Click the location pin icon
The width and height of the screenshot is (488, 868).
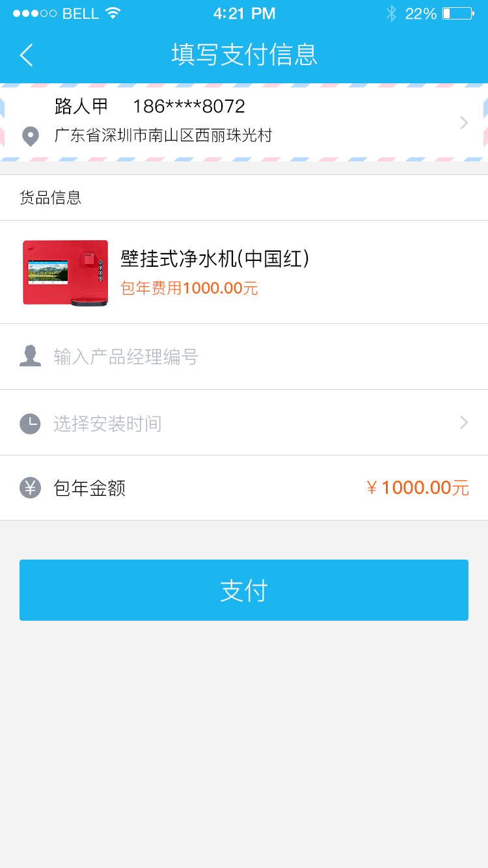click(31, 137)
